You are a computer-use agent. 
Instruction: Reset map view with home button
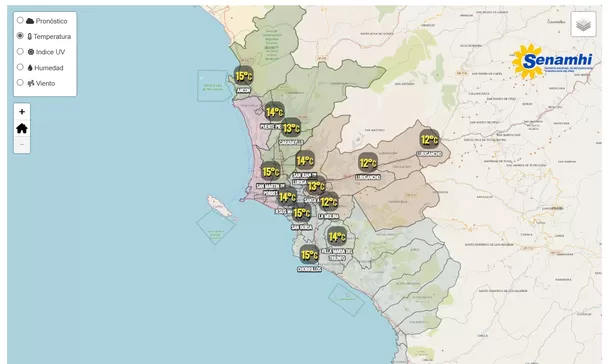coord(22,128)
